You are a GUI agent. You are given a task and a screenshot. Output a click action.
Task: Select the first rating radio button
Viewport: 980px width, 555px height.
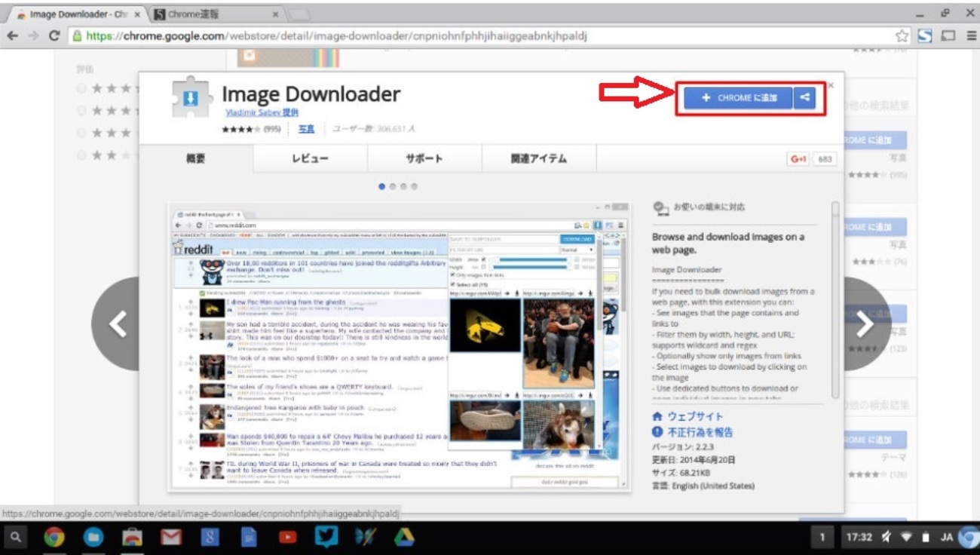click(x=81, y=89)
